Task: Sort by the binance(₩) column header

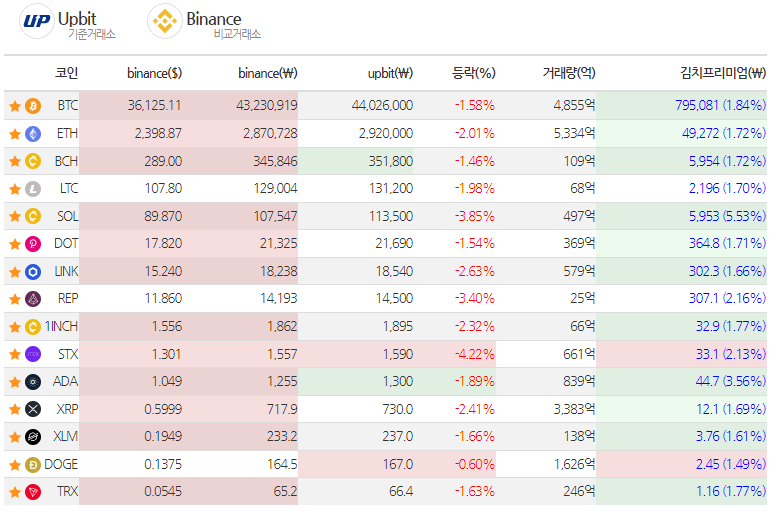Action: pyautogui.click(x=268, y=73)
